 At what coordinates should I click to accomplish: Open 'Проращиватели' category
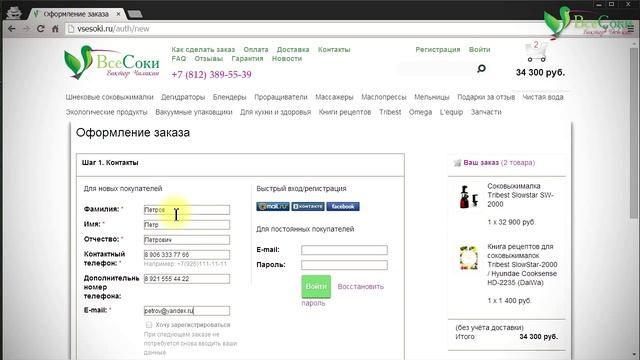click(x=281, y=97)
